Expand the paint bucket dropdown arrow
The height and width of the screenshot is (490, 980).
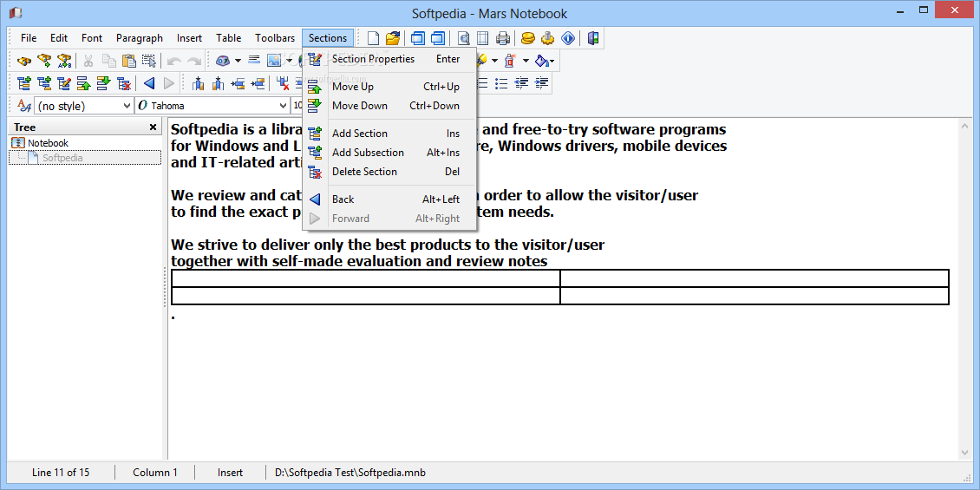pyautogui.click(x=552, y=61)
